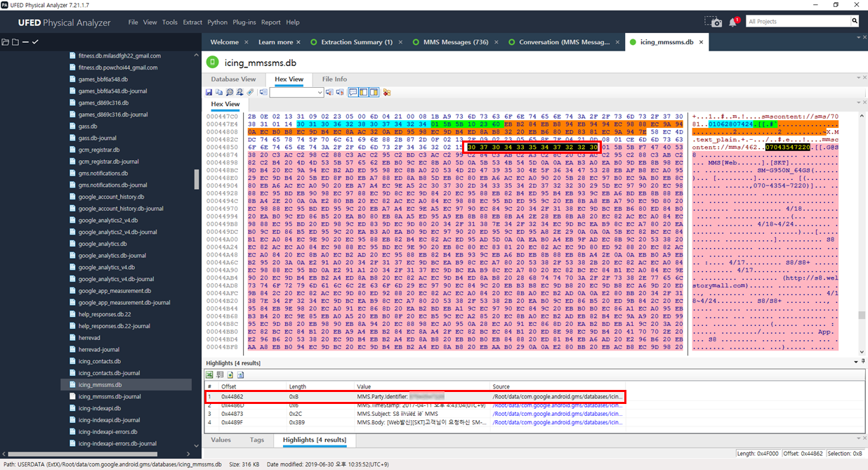Open the Tags tab at bottom

[257, 440]
